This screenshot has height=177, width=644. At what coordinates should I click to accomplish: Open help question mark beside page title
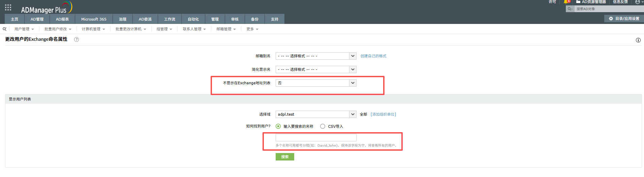click(x=76, y=39)
